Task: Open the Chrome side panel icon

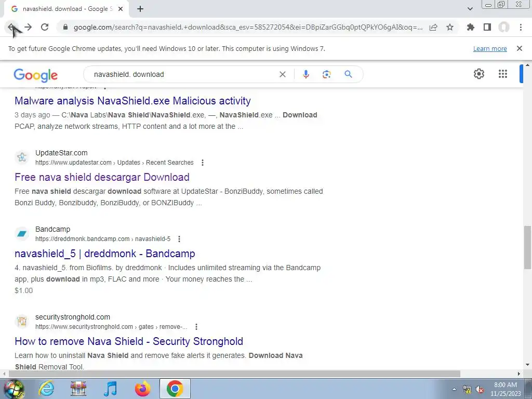Action: point(487,27)
